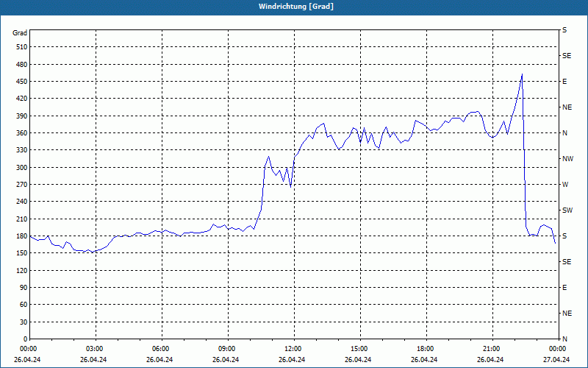Screen dimensions: 588x368
Task: Select the 420 axis value
Action: (22, 99)
